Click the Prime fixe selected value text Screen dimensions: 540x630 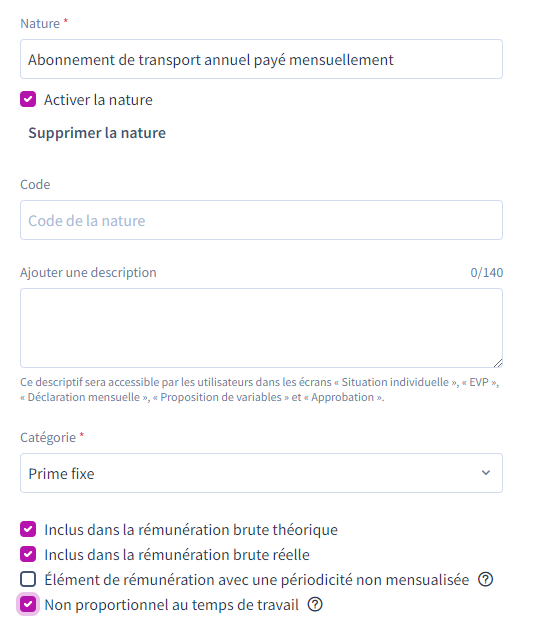coord(61,474)
